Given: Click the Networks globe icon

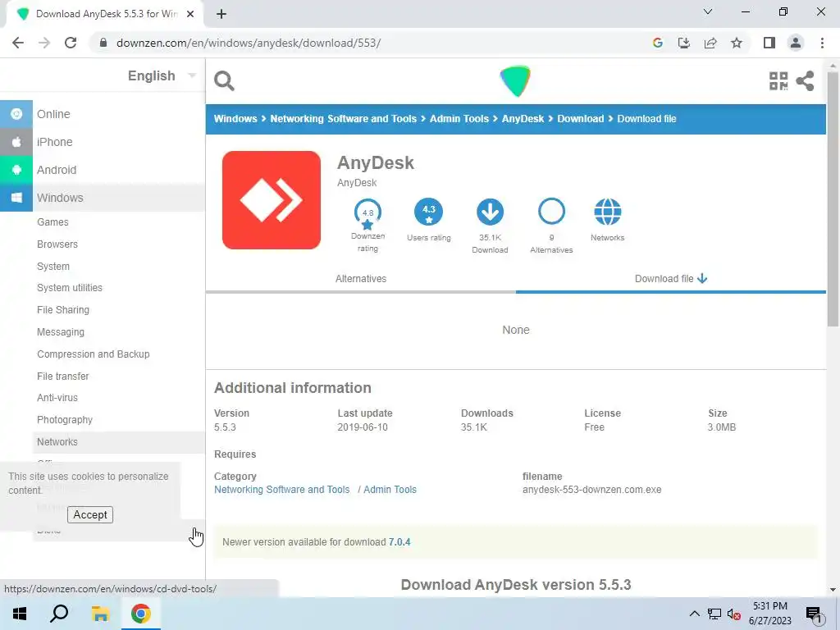Looking at the screenshot, I should tap(608, 212).
